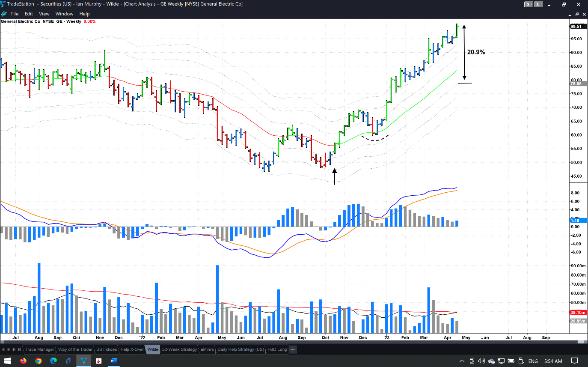588x367 pixels.
Task: Open the S dropdown button in title bar
Action: [x=529, y=4]
